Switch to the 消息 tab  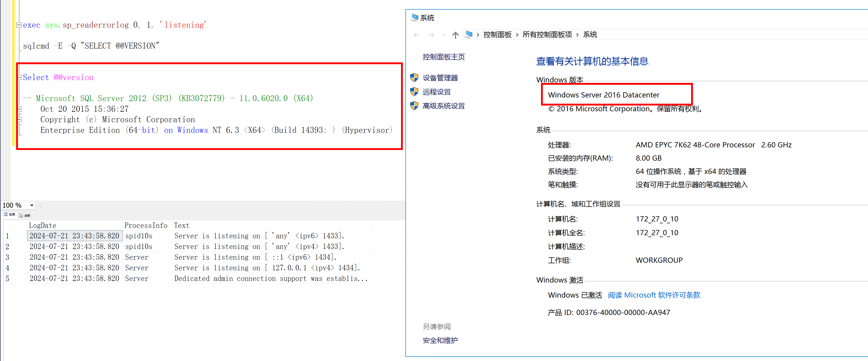(25, 215)
